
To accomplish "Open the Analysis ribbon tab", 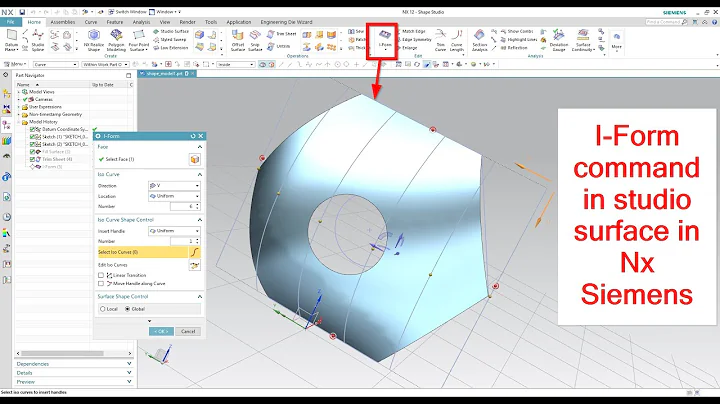I will pos(141,22).
